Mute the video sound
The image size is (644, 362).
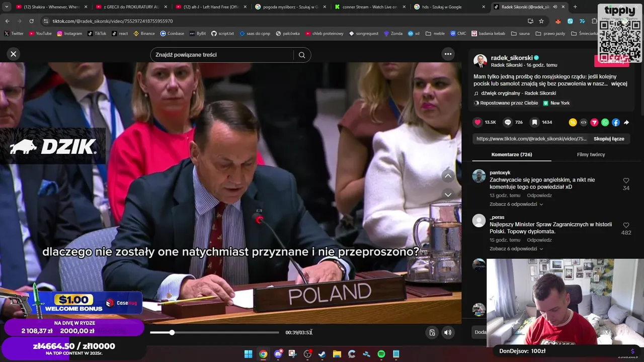click(447, 332)
